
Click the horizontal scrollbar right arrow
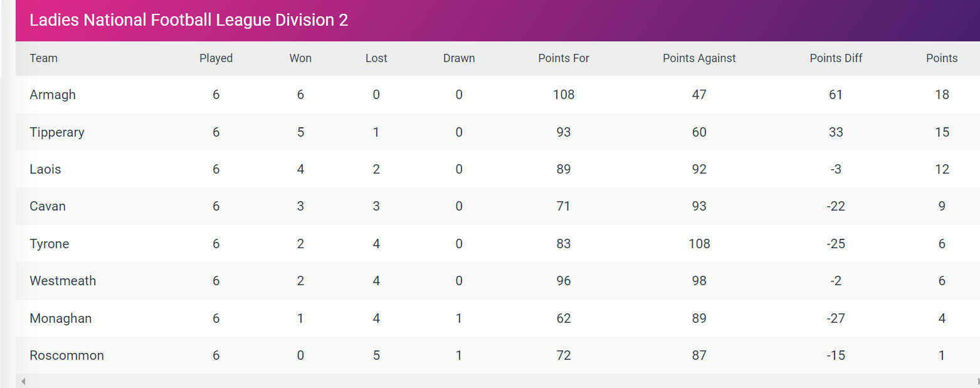click(x=977, y=381)
